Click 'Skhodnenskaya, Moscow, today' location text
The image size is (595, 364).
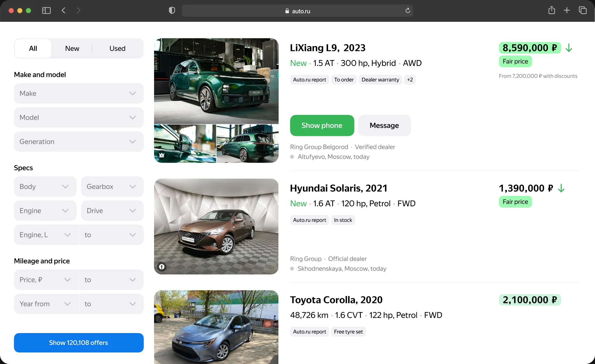(x=342, y=269)
